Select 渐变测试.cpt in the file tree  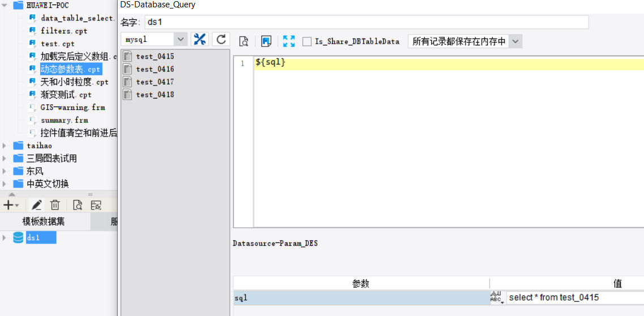[66, 95]
